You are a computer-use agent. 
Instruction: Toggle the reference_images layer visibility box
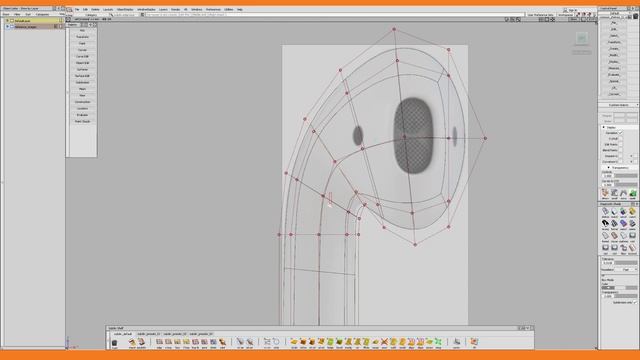12,27
